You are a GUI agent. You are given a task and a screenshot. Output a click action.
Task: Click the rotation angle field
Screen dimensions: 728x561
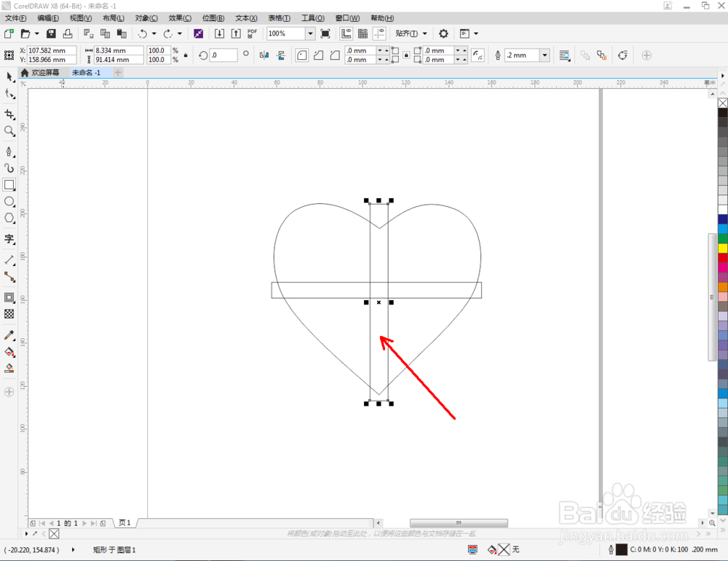(223, 55)
